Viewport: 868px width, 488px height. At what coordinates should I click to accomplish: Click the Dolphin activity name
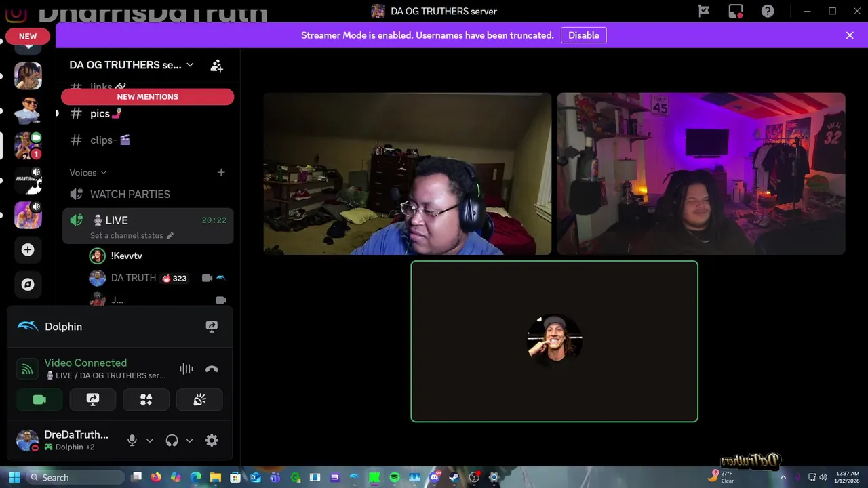(x=64, y=327)
